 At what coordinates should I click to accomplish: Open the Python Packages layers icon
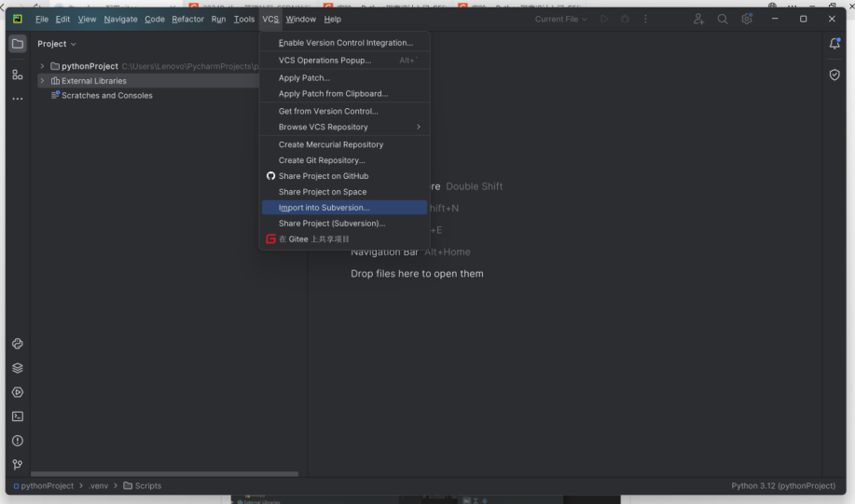(18, 368)
